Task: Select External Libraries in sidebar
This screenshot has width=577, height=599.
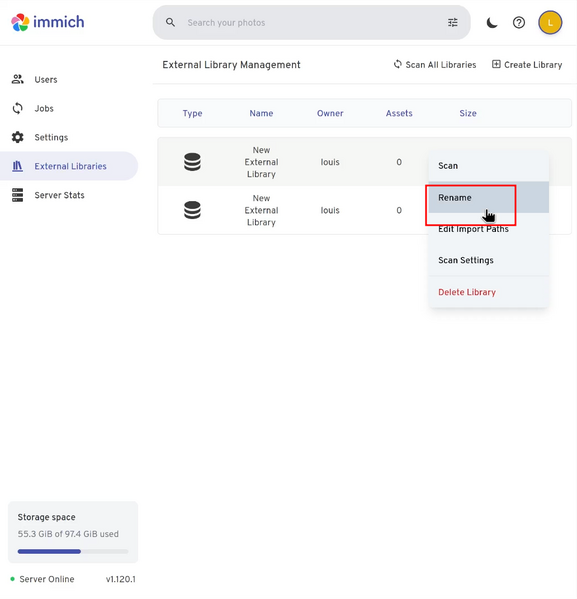Action: [x=69, y=166]
